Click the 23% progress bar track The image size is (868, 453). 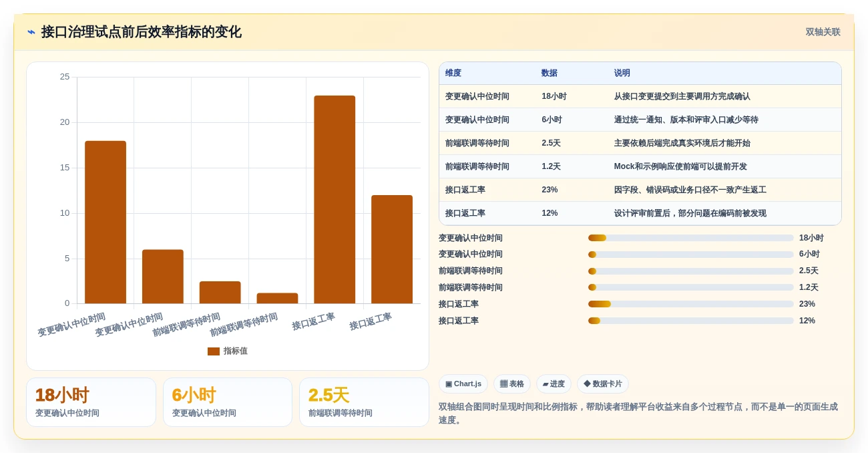691,304
